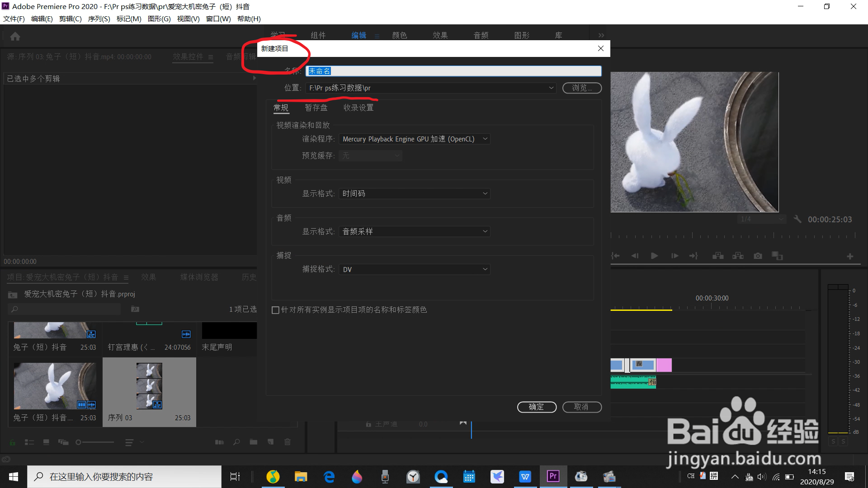Screen dimensions: 868x488
Task: Switch to the 暂存盘 tab
Action: click(x=316, y=108)
